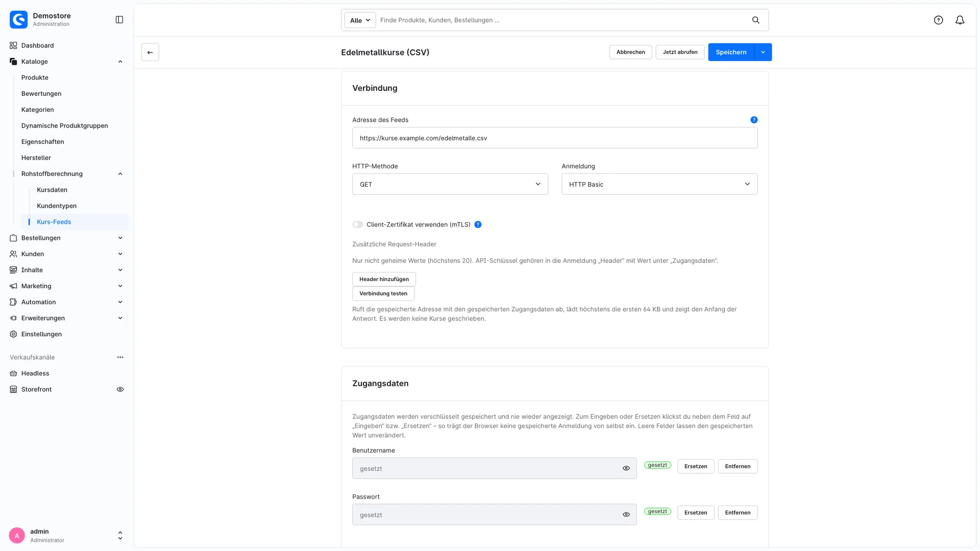Click the Speichern button

pos(731,52)
